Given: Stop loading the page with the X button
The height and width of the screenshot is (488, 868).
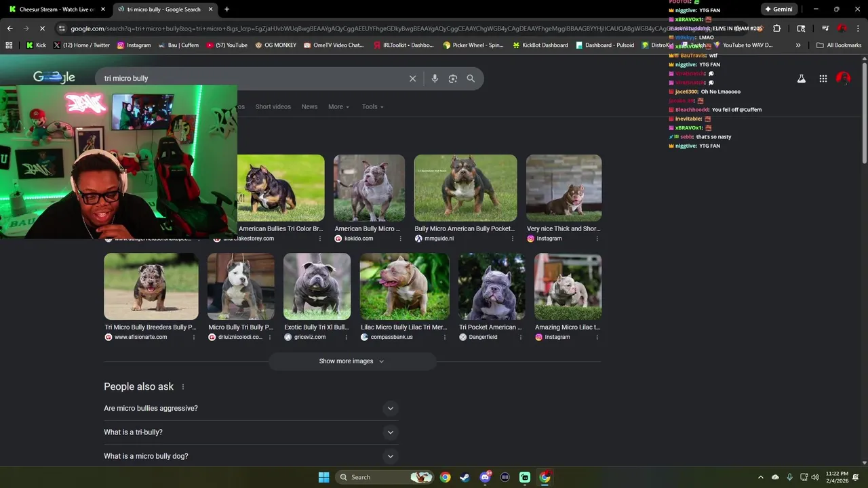Looking at the screenshot, I should point(42,28).
